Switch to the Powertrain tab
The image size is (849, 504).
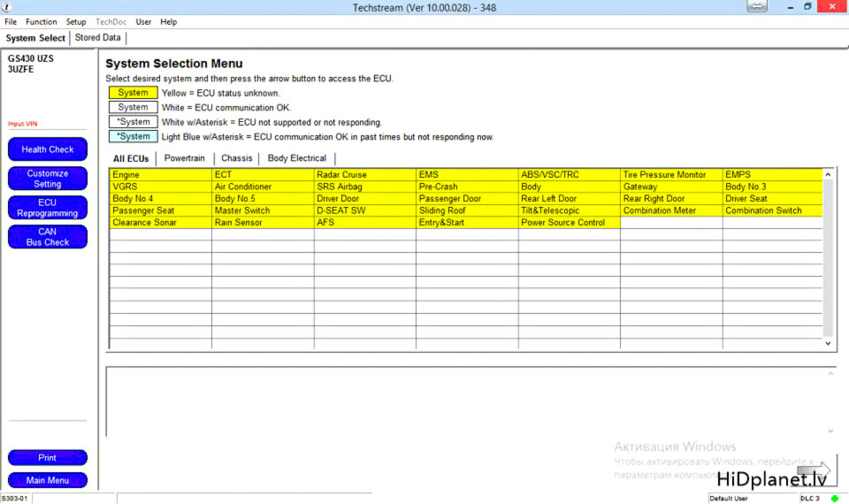pyautogui.click(x=184, y=158)
